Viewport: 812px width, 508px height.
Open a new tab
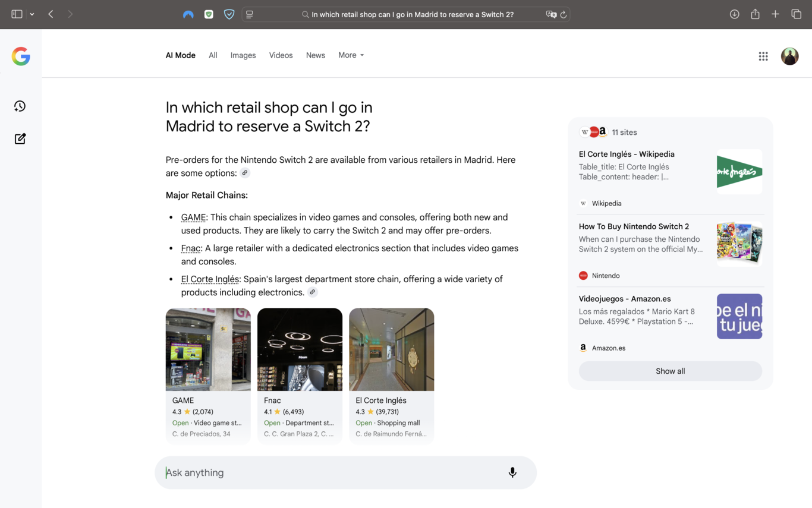coord(775,14)
